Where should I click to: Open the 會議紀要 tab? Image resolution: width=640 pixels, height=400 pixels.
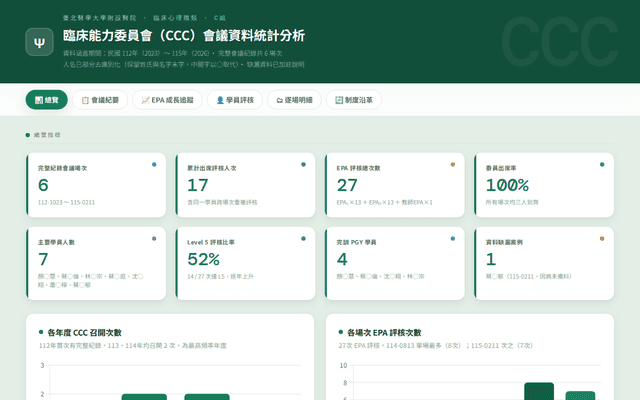(100, 100)
